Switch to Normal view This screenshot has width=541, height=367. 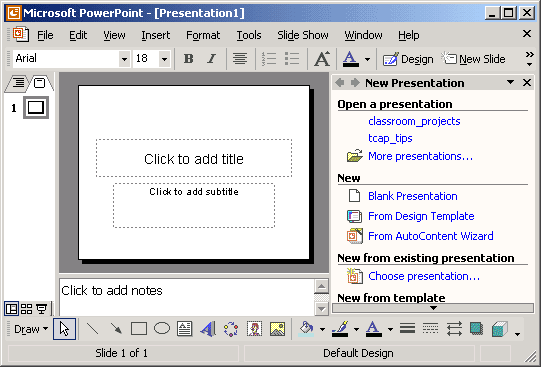[11, 308]
